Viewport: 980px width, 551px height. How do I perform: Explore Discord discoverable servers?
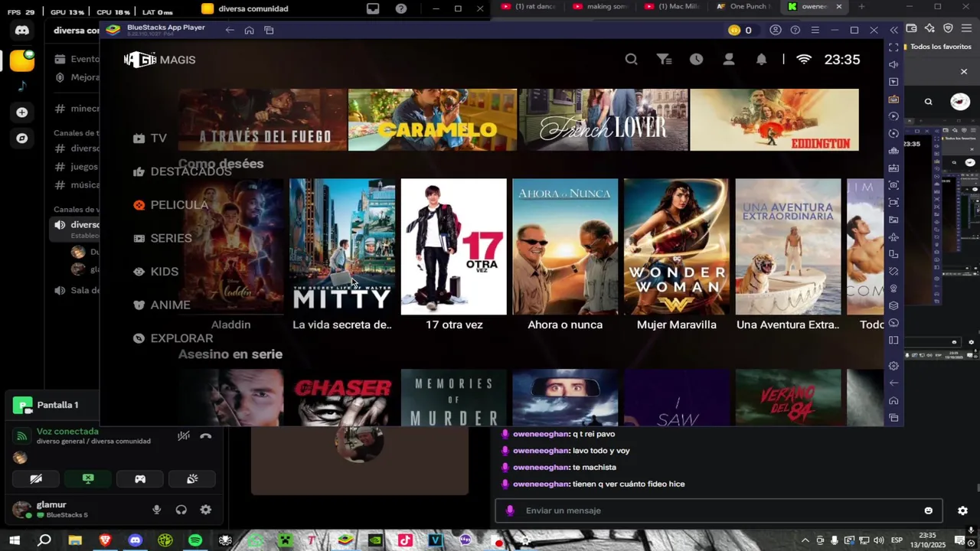click(21, 139)
